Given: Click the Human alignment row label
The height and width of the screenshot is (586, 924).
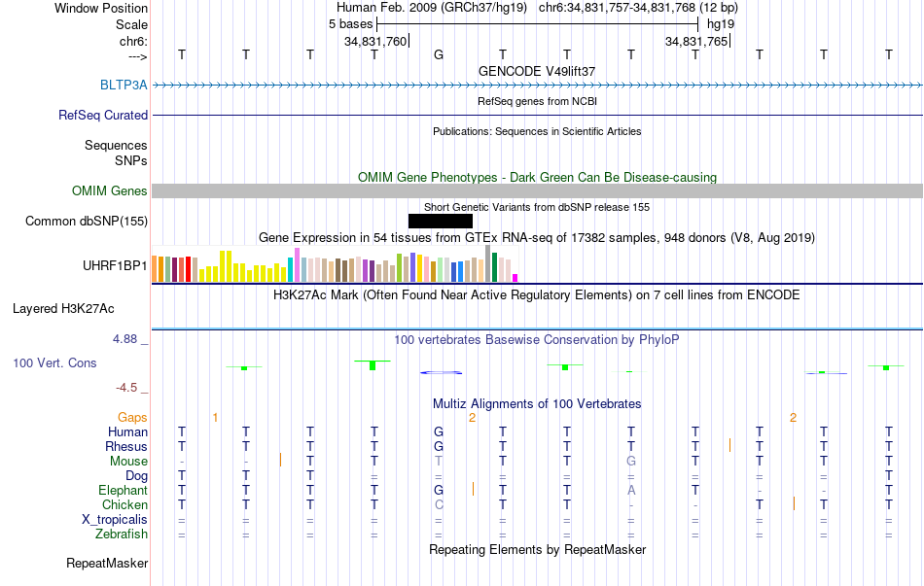Looking at the screenshot, I should point(127,432).
